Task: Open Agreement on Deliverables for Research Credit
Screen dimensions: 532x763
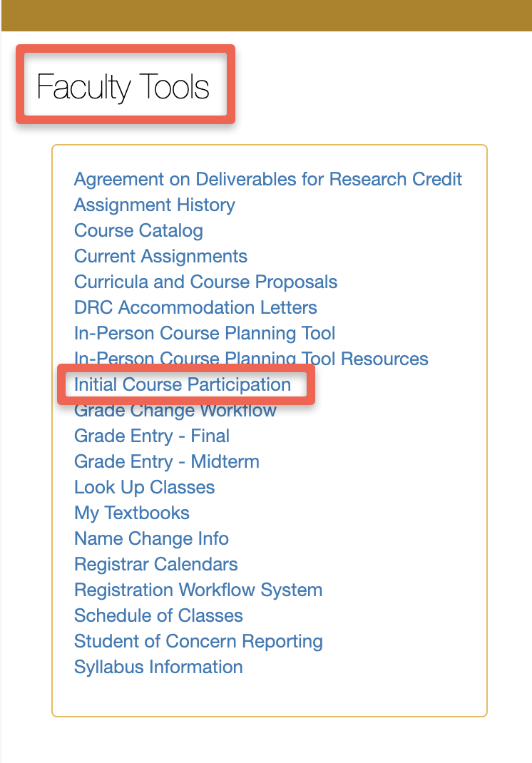Action: pyautogui.click(x=268, y=179)
